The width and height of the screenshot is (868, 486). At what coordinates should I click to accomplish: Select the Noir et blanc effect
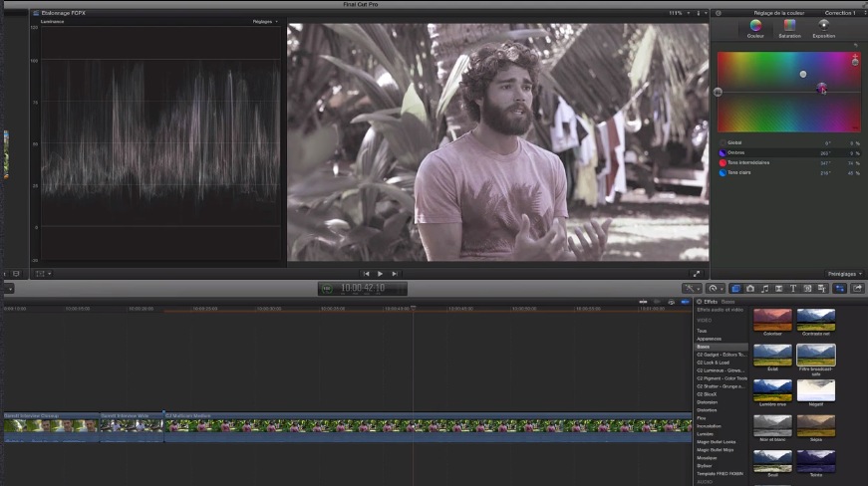point(772,425)
